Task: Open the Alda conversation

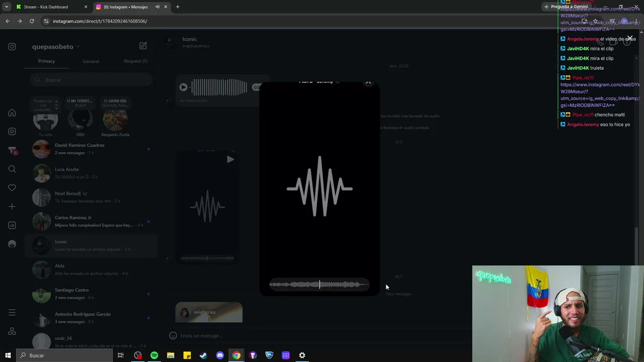Action: pos(91,269)
